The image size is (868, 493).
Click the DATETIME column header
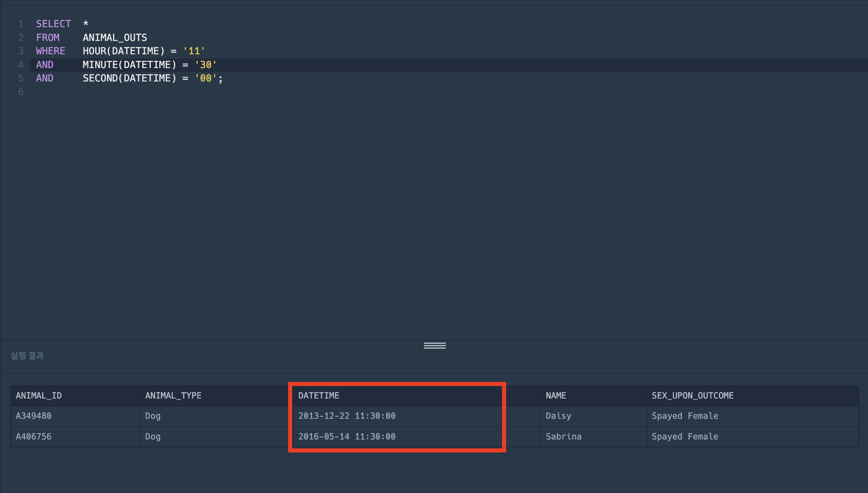[x=319, y=396]
